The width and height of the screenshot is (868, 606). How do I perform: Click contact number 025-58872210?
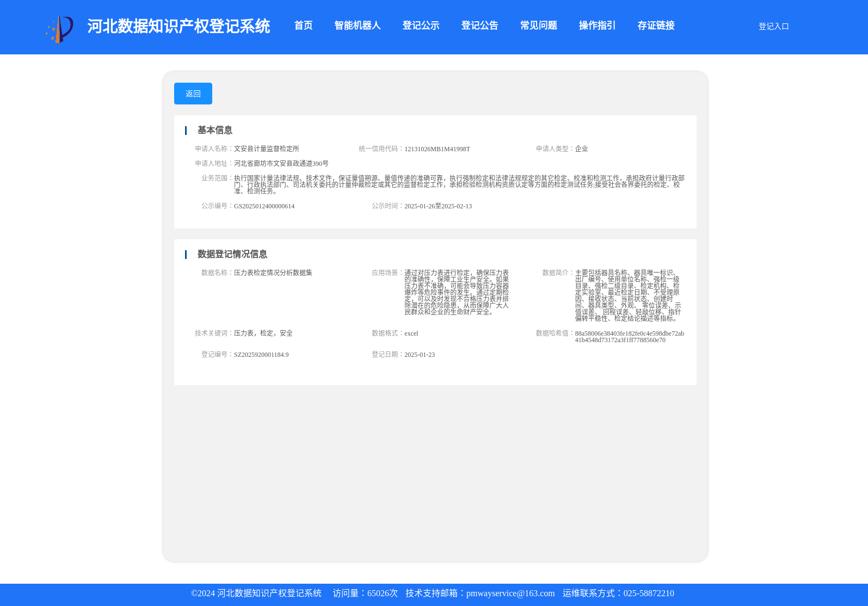[x=649, y=593]
